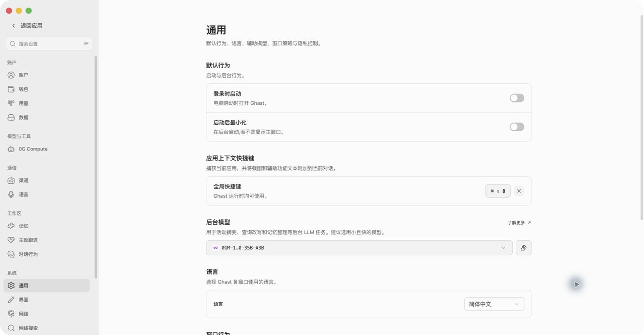Click the 主动跟进 heart icon
The height and width of the screenshot is (335, 644).
tap(11, 240)
